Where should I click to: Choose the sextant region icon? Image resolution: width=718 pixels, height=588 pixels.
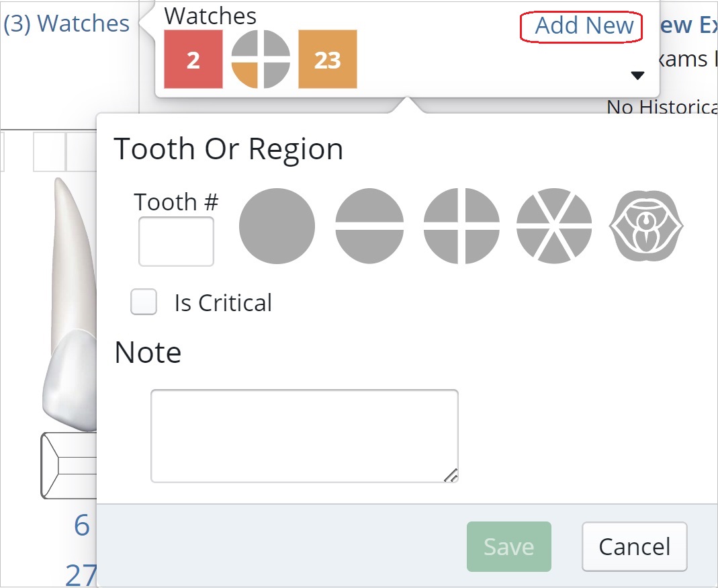554,226
